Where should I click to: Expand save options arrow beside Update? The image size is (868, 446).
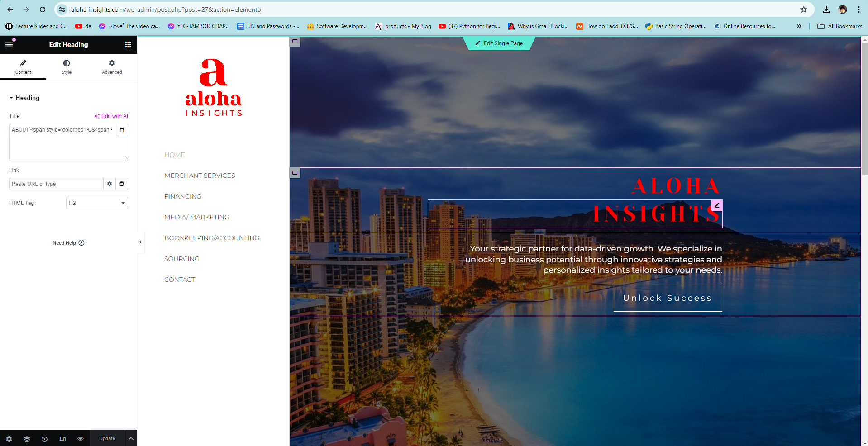131,438
